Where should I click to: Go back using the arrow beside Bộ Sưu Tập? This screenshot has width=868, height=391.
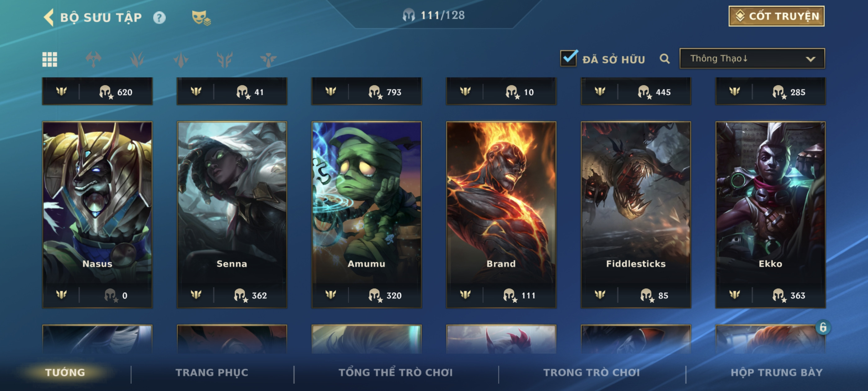click(x=49, y=17)
